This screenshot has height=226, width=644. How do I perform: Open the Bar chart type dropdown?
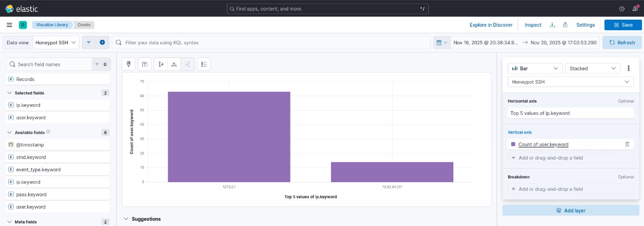535,68
